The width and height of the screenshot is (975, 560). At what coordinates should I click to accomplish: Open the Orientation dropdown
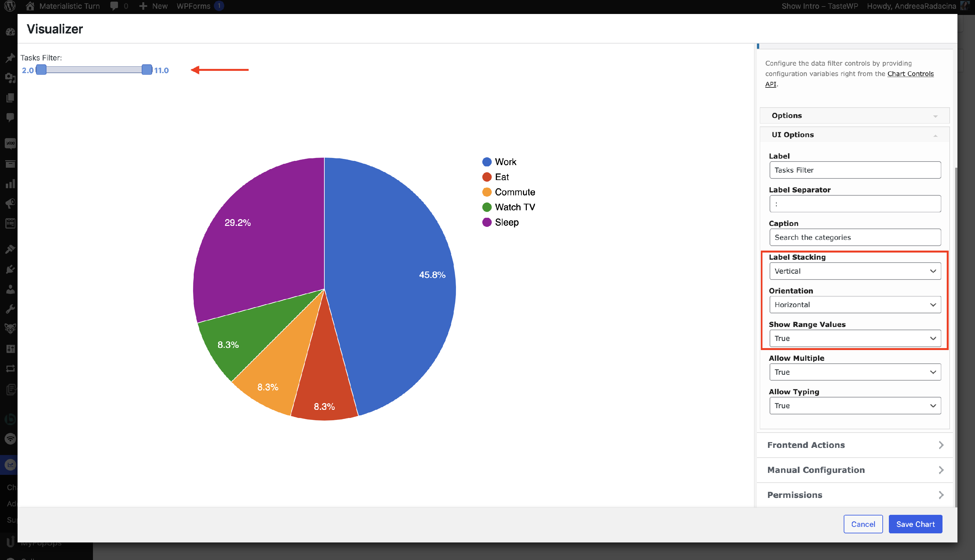(855, 304)
